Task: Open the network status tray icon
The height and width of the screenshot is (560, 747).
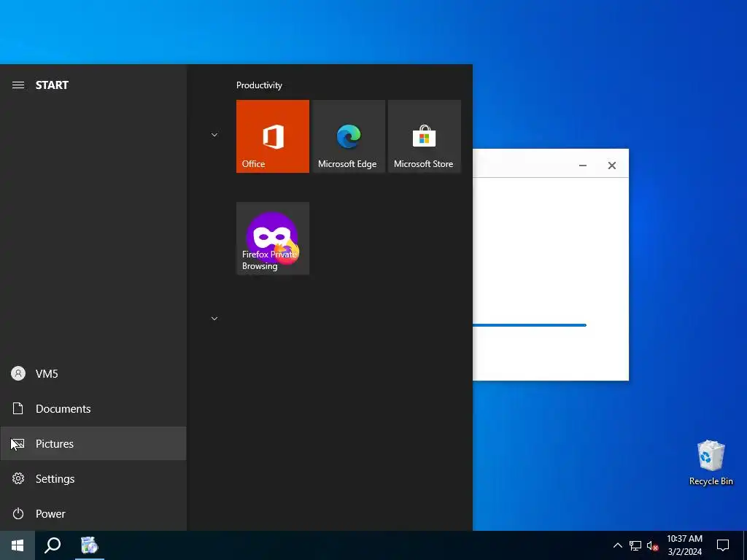Action: coord(635,545)
